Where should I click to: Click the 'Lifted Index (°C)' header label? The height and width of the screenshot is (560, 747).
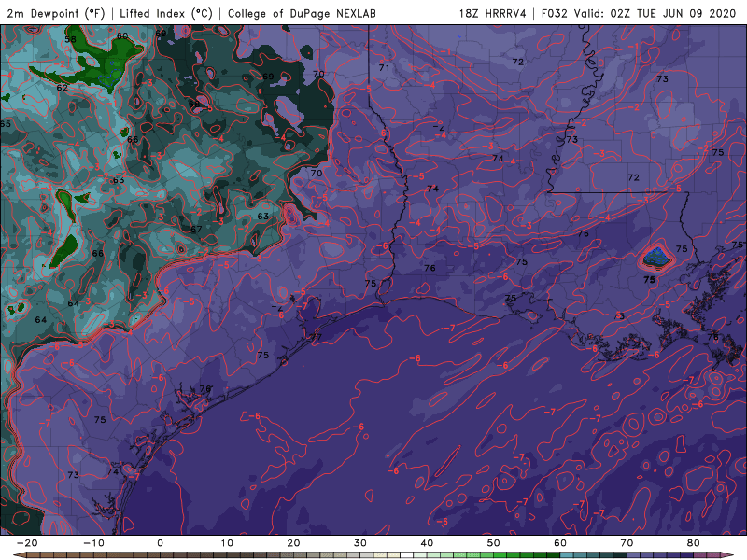(166, 14)
